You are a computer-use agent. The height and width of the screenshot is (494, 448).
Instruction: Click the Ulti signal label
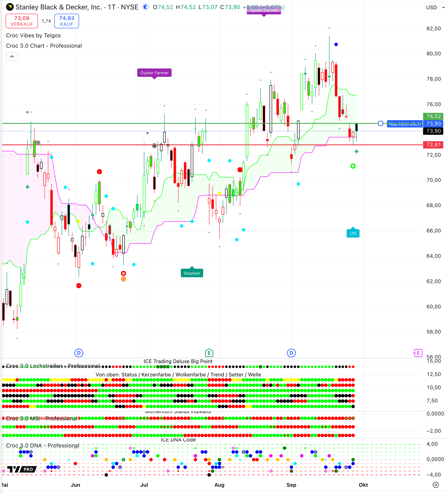pos(353,233)
